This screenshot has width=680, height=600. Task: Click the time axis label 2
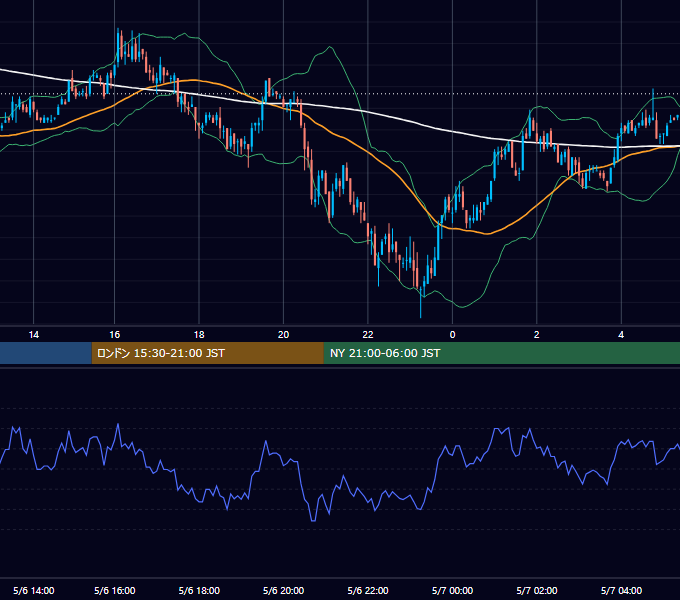click(x=536, y=335)
